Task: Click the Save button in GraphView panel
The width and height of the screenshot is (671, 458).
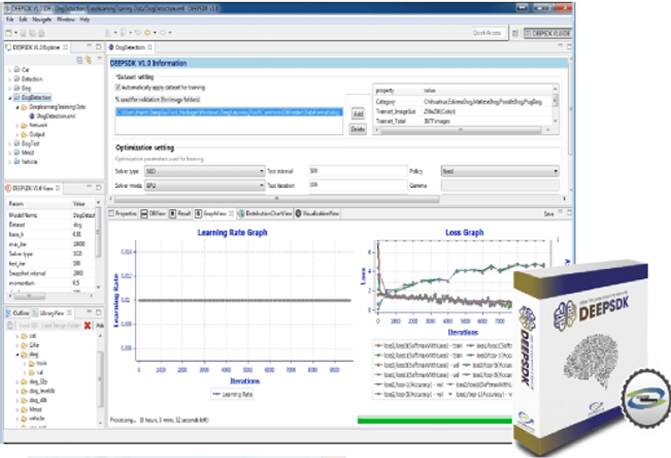Action: (x=549, y=214)
